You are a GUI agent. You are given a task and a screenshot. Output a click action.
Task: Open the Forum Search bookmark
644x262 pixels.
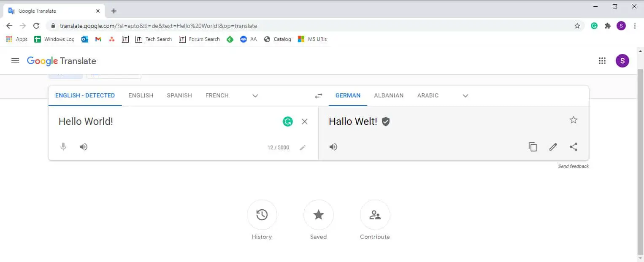[x=199, y=39]
